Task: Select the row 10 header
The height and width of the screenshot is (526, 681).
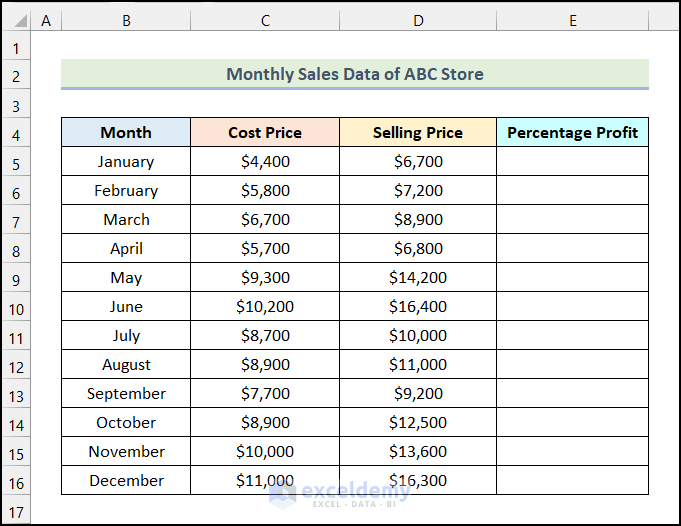Action: tap(17, 309)
